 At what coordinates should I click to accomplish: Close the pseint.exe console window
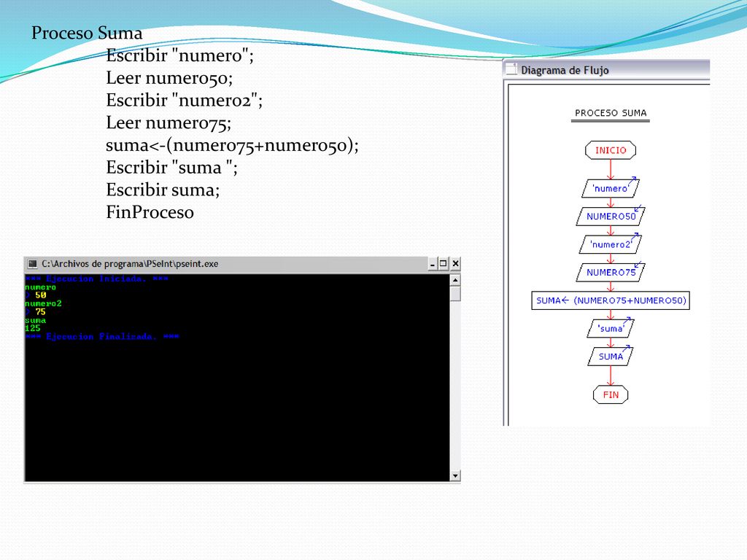pyautogui.click(x=455, y=264)
